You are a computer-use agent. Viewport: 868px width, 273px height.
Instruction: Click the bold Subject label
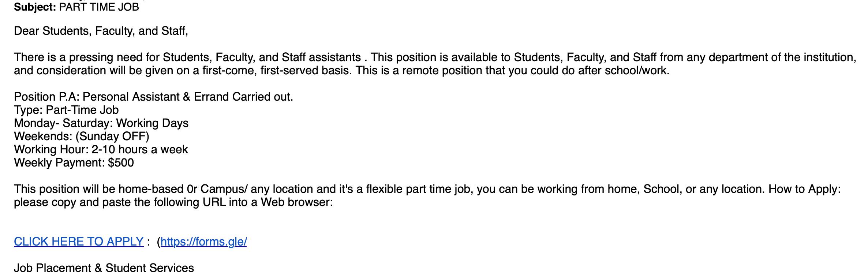click(x=35, y=7)
